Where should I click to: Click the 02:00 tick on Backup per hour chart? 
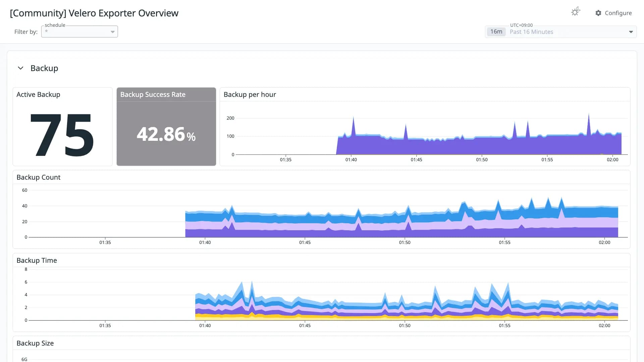click(x=612, y=160)
